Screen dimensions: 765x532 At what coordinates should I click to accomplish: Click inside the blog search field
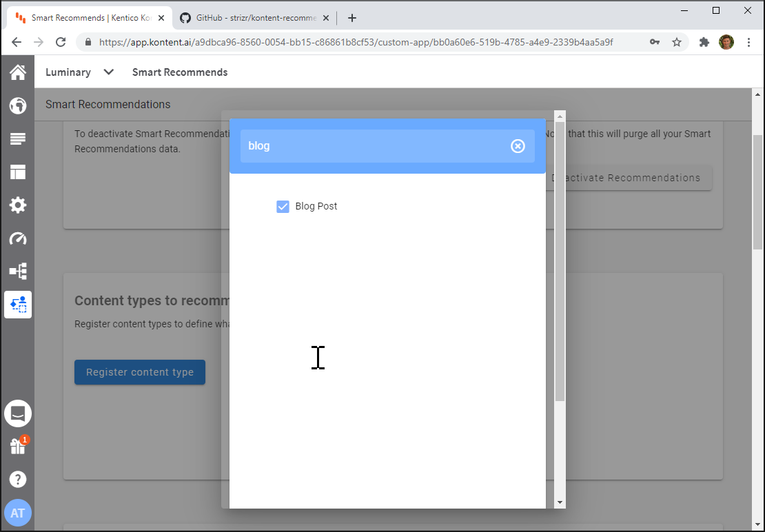pos(379,145)
